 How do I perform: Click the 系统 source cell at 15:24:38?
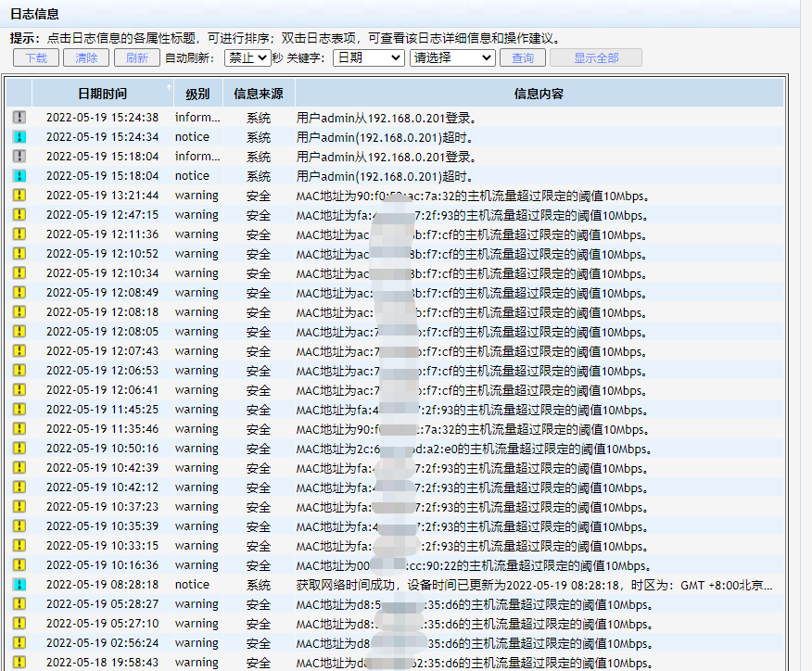tap(259, 118)
